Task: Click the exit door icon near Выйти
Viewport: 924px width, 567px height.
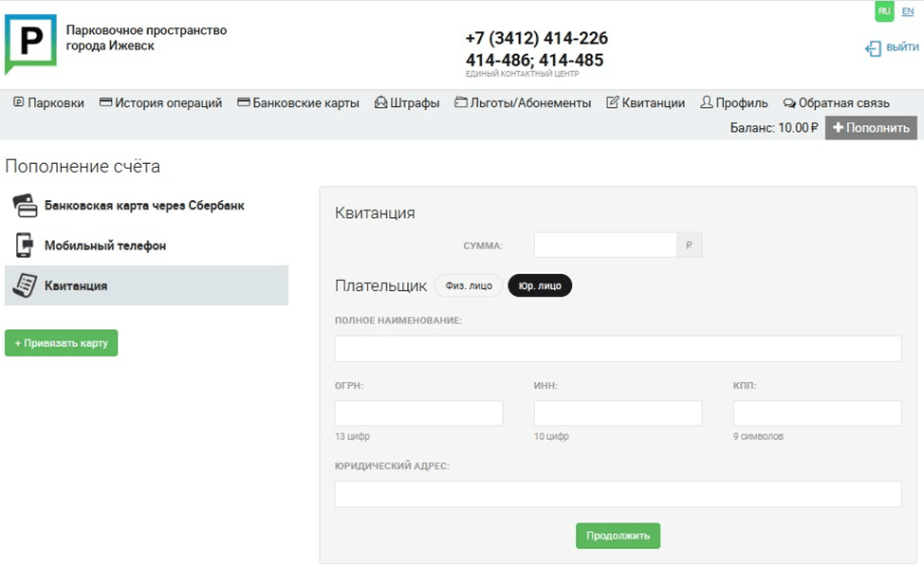Action: (x=873, y=48)
